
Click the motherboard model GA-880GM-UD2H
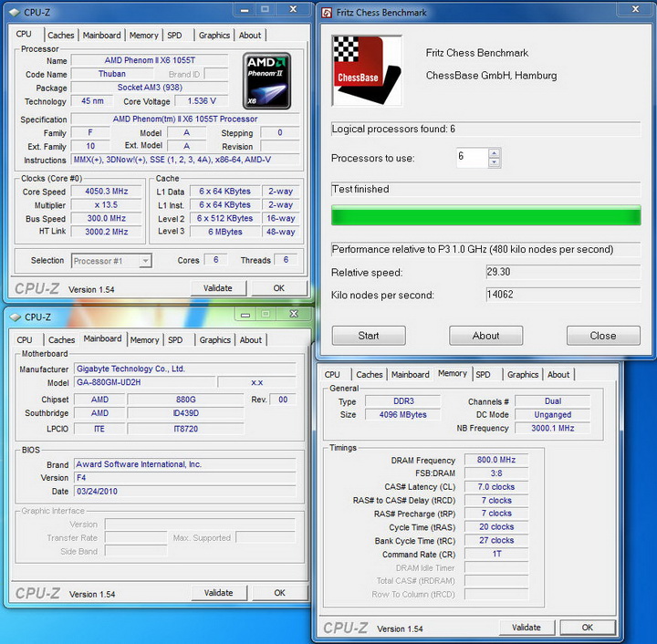[x=145, y=382]
